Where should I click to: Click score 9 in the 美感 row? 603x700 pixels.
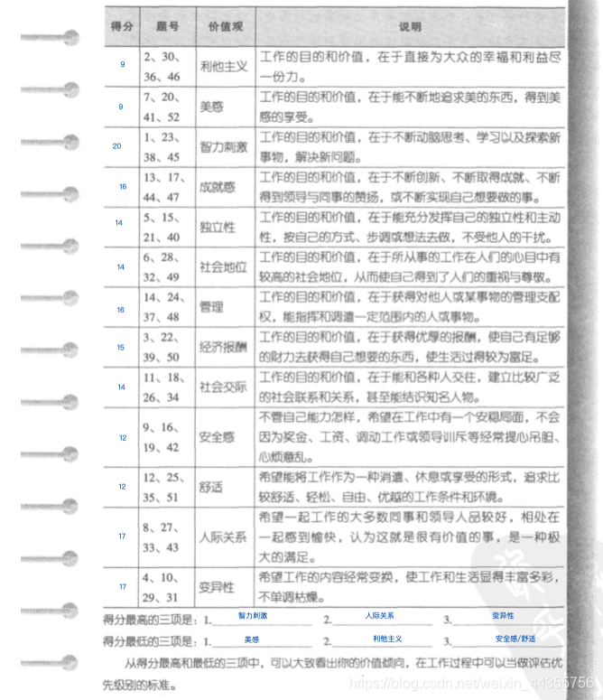121,107
